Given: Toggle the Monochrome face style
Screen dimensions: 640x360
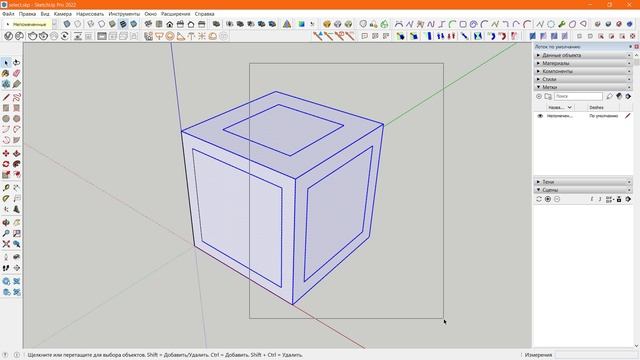Looking at the screenshot, I should coord(133,24).
